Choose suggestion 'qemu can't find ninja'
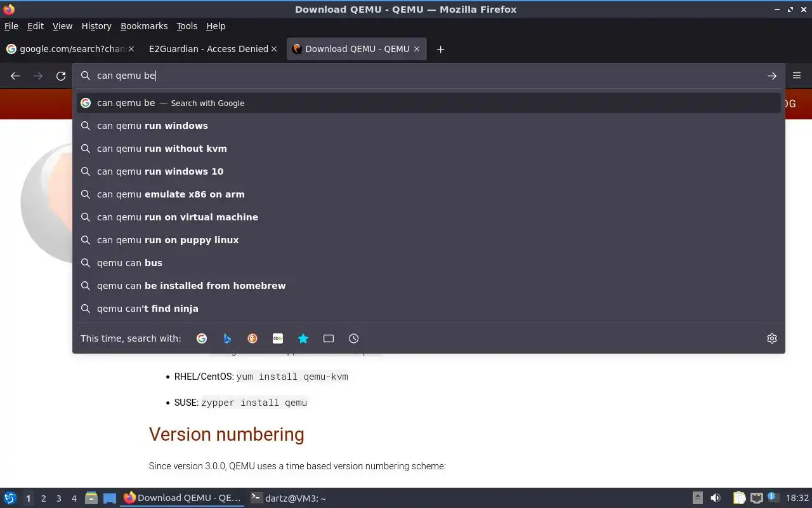 click(x=429, y=309)
